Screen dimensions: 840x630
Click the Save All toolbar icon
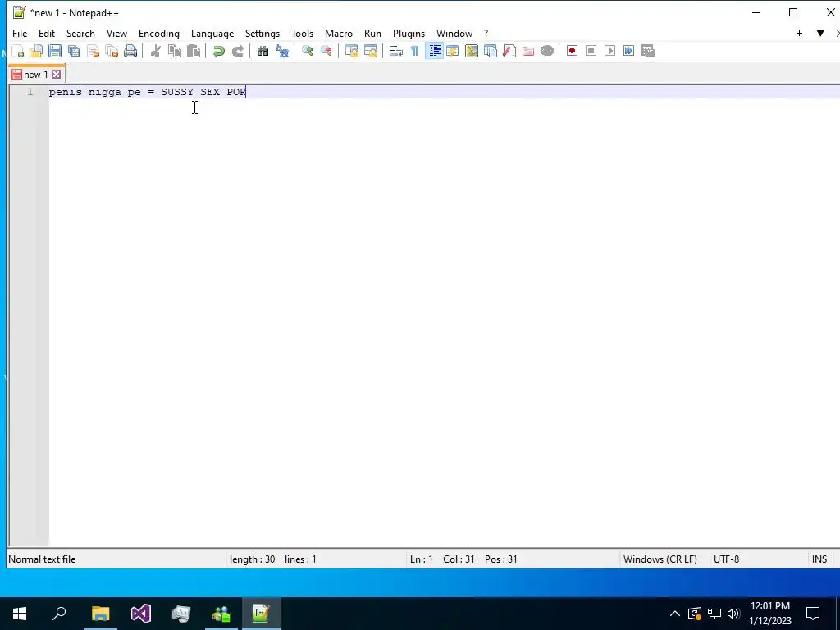tap(74, 51)
